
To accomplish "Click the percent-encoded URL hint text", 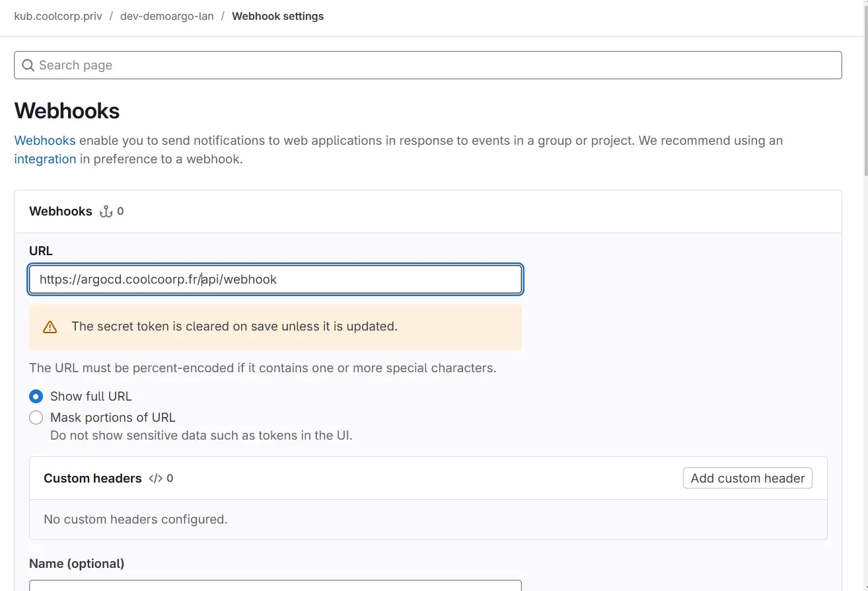I will tap(263, 368).
